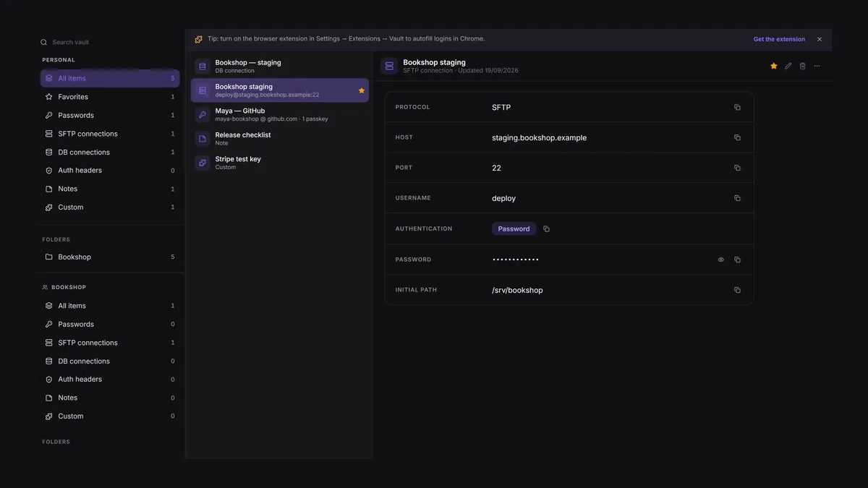Open Bookshop vault DB connections

(110, 361)
